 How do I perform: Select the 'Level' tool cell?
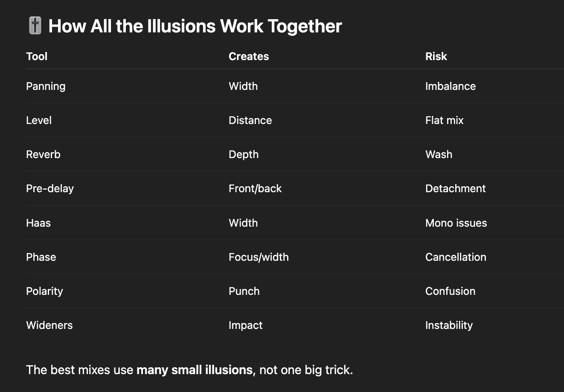[39, 120]
